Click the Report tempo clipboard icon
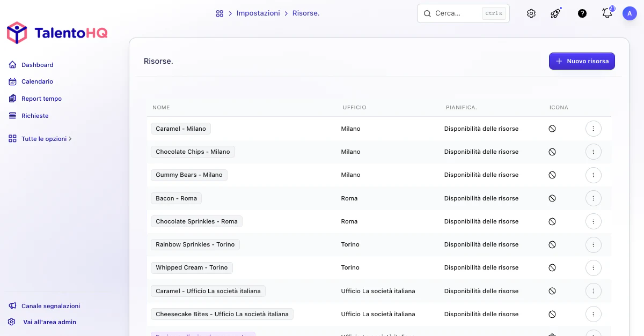The height and width of the screenshot is (336, 644). (12, 99)
